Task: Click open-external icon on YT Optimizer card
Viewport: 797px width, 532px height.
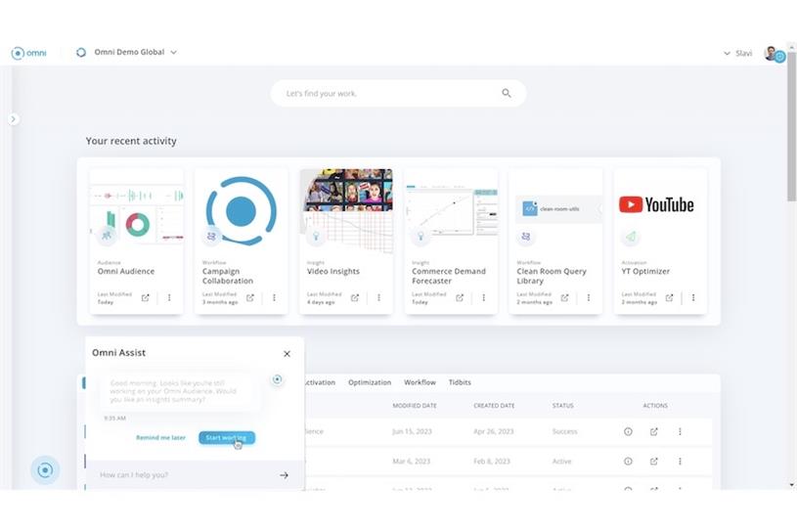Action: [670, 297]
